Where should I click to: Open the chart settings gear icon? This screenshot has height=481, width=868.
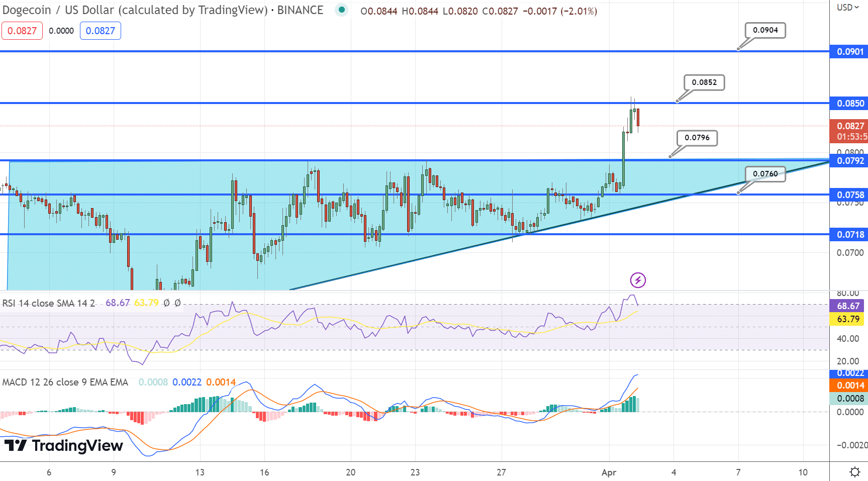point(854,472)
